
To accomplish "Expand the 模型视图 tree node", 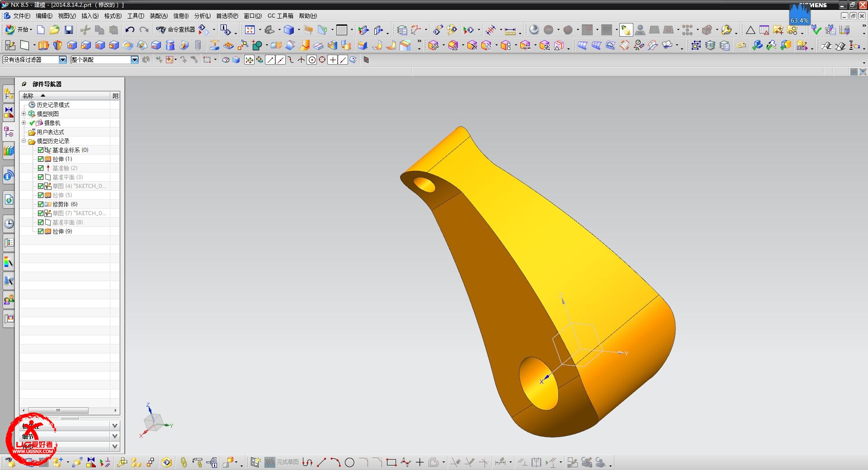I will point(24,114).
